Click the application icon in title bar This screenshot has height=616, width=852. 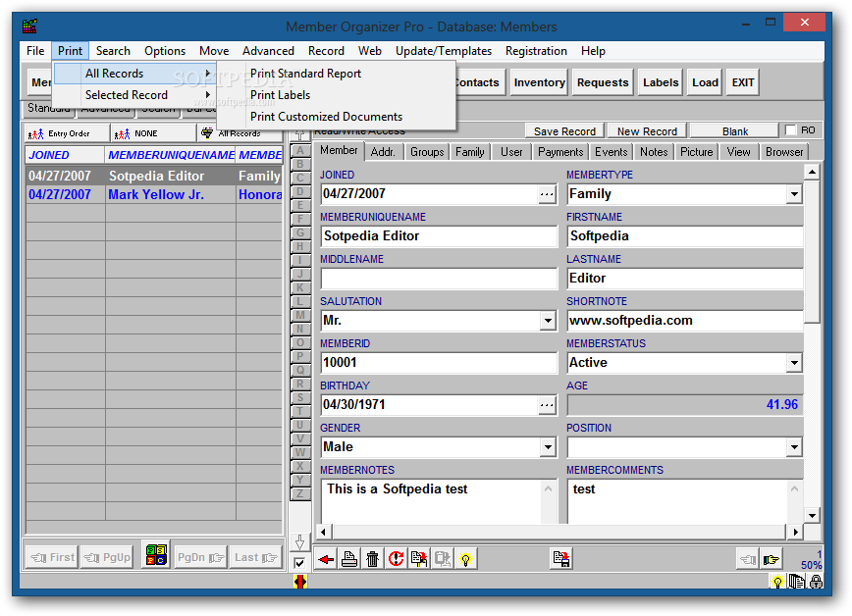(29, 26)
